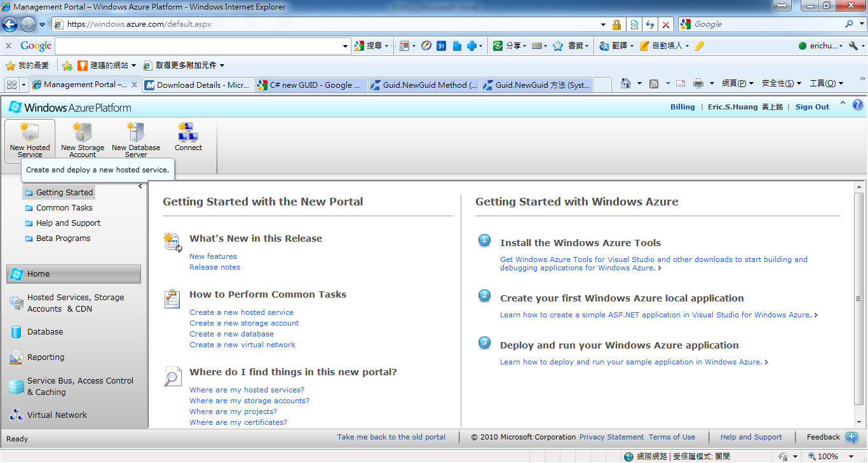Click the Add to Favorites bar star icon
The height and width of the screenshot is (463, 868).
(67, 66)
